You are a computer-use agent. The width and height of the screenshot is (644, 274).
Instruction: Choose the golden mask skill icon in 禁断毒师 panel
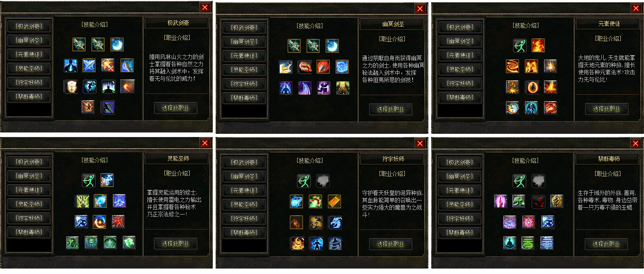point(557,201)
